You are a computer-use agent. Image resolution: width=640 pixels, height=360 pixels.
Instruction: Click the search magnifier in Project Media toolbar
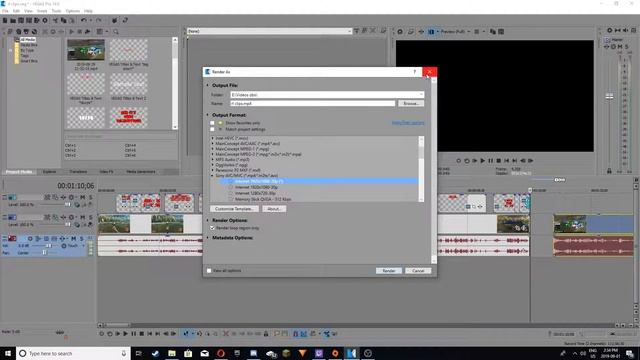point(116,31)
